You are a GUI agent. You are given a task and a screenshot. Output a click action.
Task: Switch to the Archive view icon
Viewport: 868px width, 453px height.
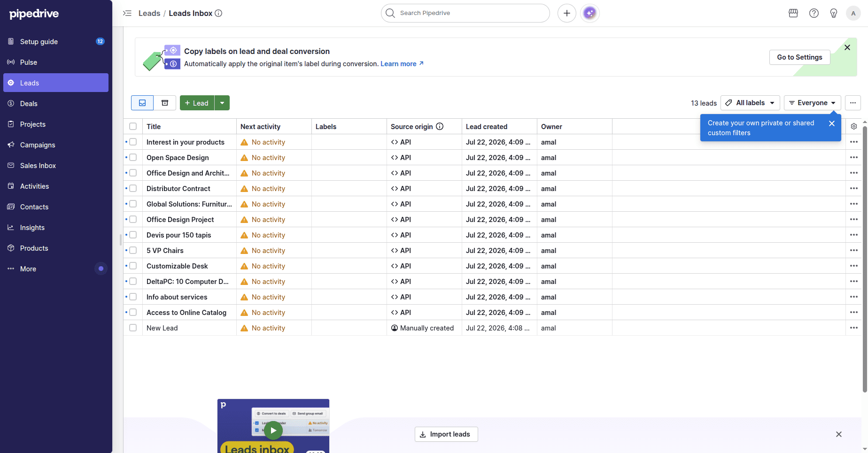point(165,103)
